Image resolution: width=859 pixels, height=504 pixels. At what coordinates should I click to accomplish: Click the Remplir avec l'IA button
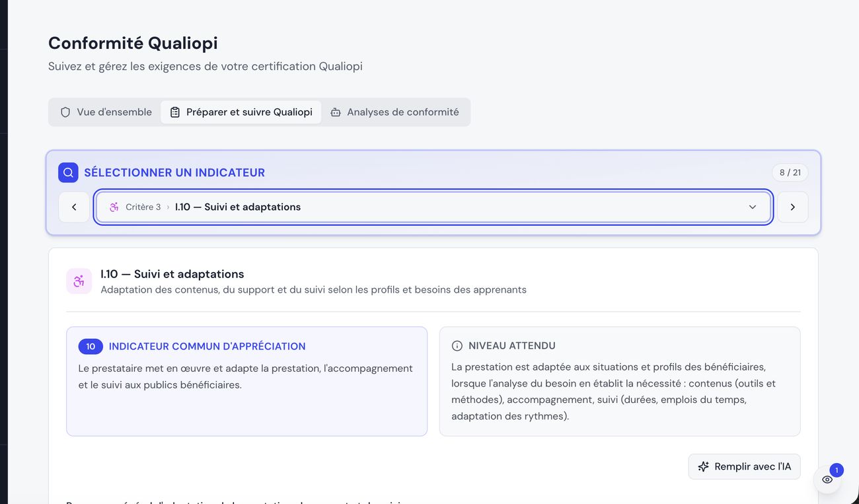744,466
